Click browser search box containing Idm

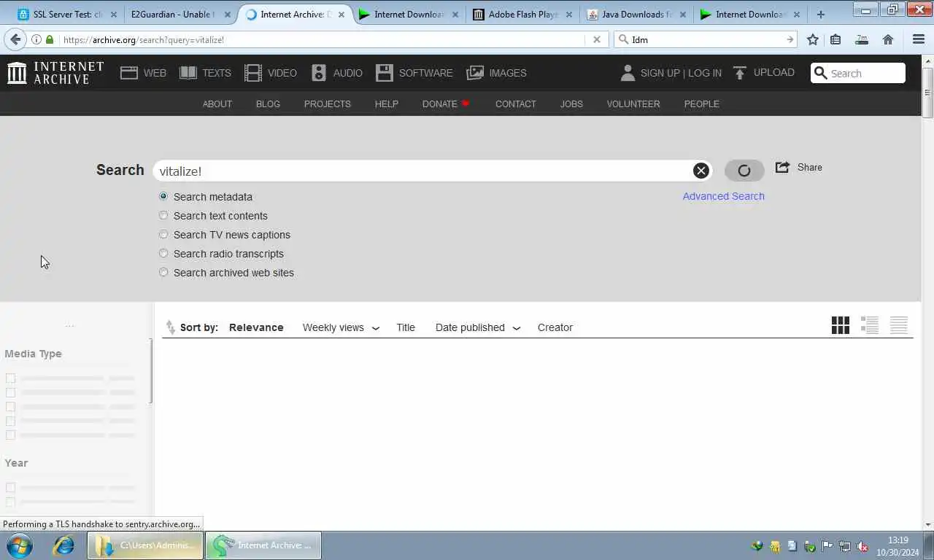pos(705,39)
